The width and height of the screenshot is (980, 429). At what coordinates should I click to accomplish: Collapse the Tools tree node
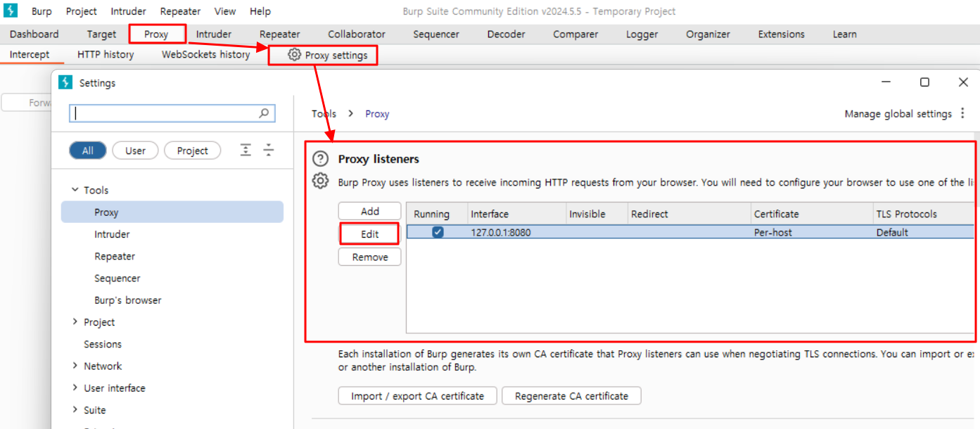(x=75, y=190)
